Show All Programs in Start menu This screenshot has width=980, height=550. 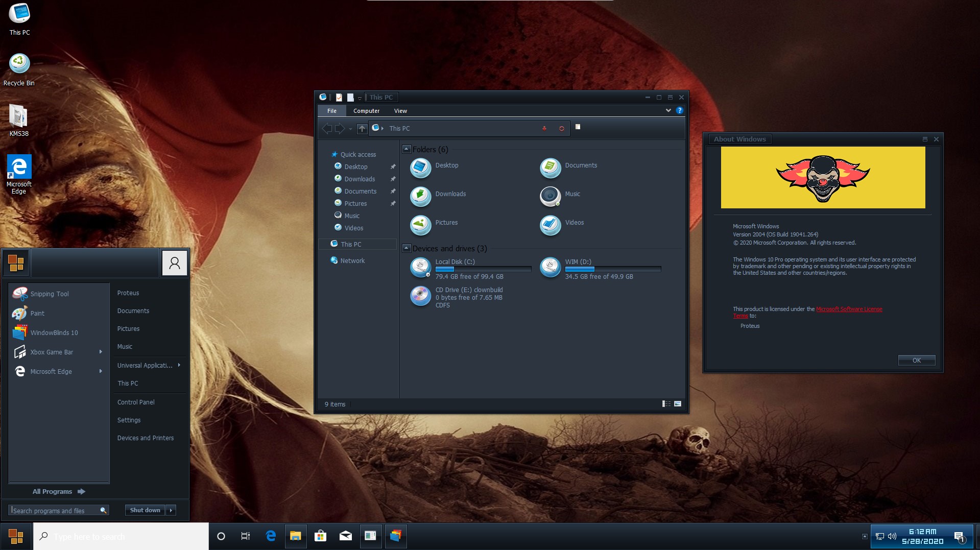click(x=59, y=491)
